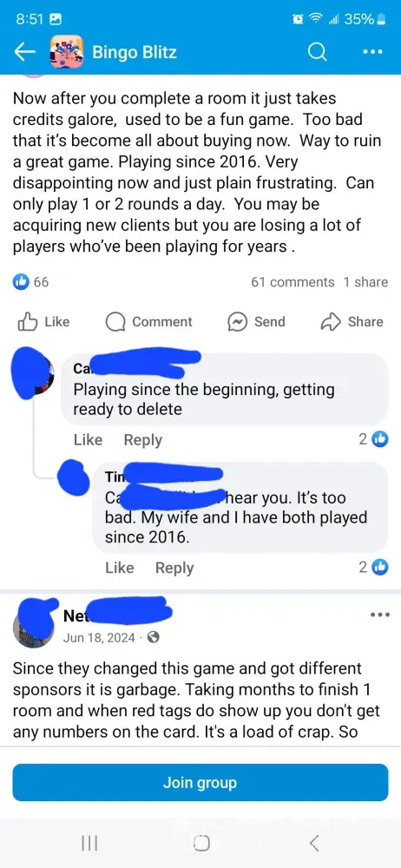View the 1 share link
The width and height of the screenshot is (401, 868).
(x=365, y=282)
